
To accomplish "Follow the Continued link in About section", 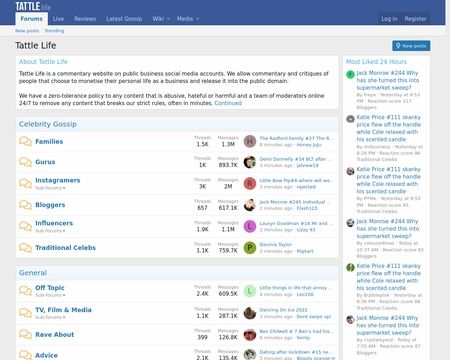I will [x=228, y=103].
